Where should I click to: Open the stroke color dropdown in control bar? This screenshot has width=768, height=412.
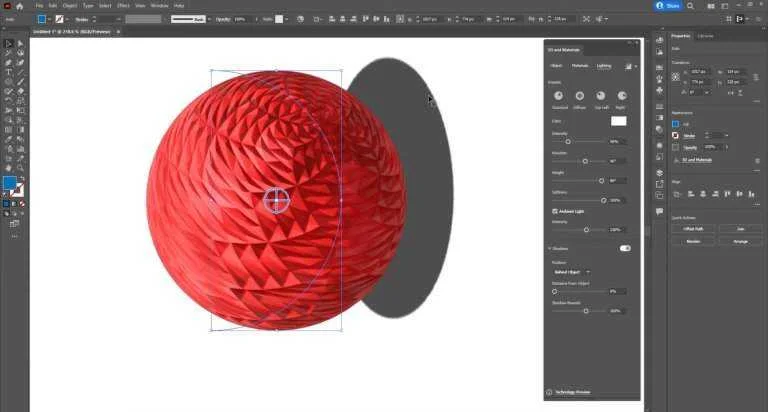tap(67, 20)
